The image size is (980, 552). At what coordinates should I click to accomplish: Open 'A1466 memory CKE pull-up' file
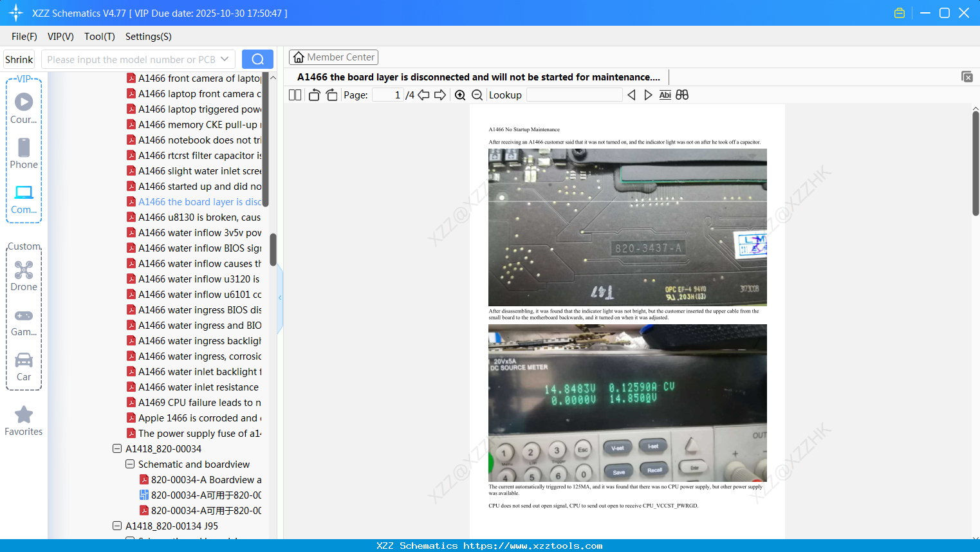(x=199, y=125)
